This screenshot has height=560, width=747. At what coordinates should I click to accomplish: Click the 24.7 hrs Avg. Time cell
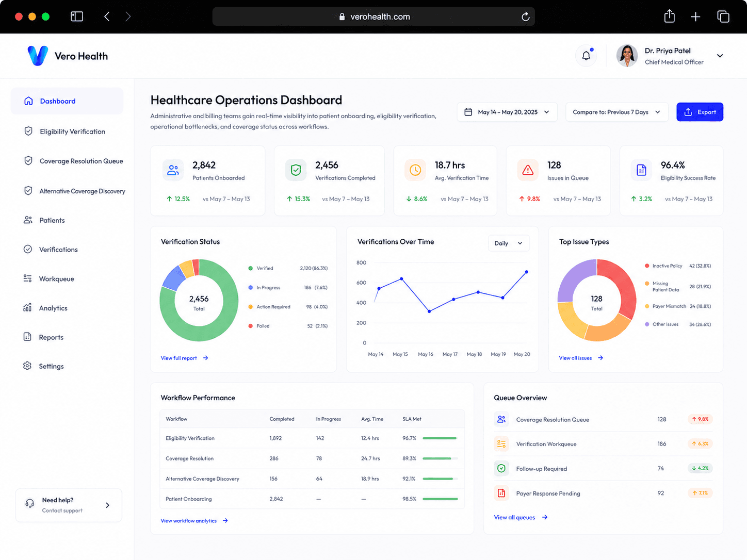[370, 458]
